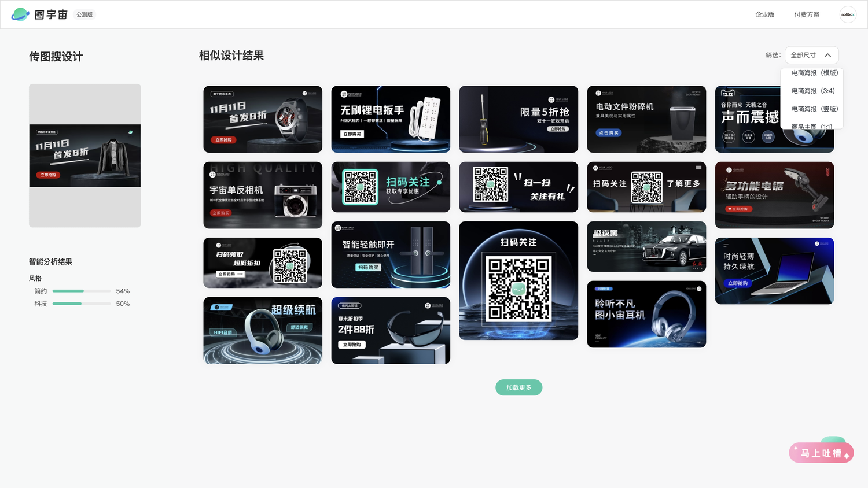
Task: Select 电商海报（竖版） size option
Action: (x=814, y=109)
